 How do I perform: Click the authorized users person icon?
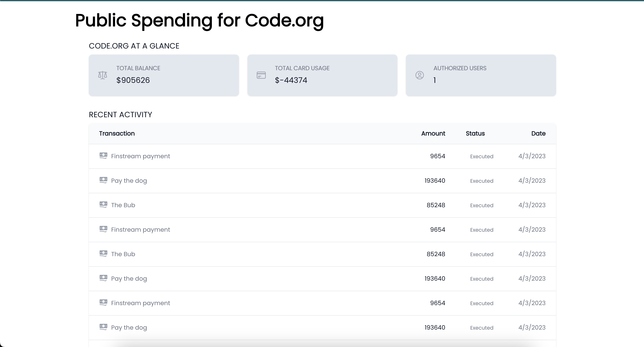pos(419,75)
